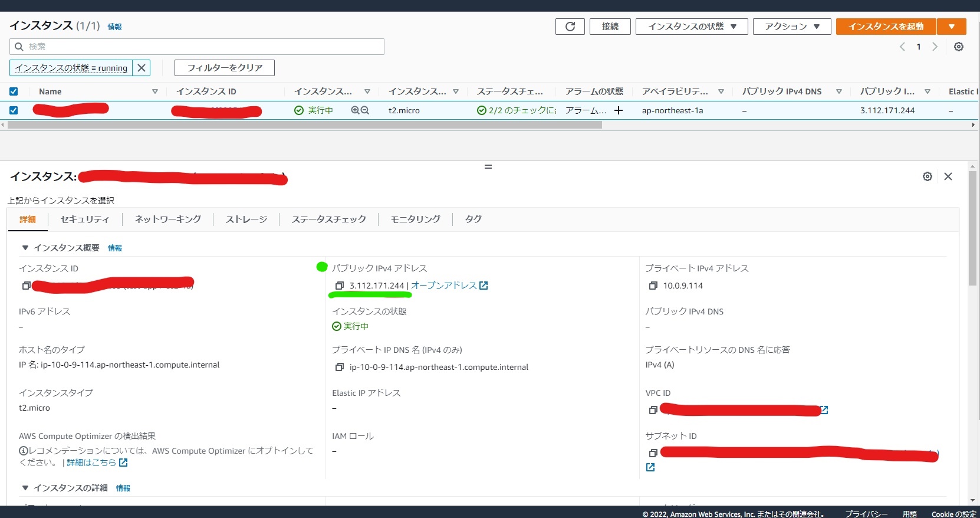This screenshot has height=518, width=980.
Task: Open VPC ID external link icon
Action: click(x=825, y=410)
